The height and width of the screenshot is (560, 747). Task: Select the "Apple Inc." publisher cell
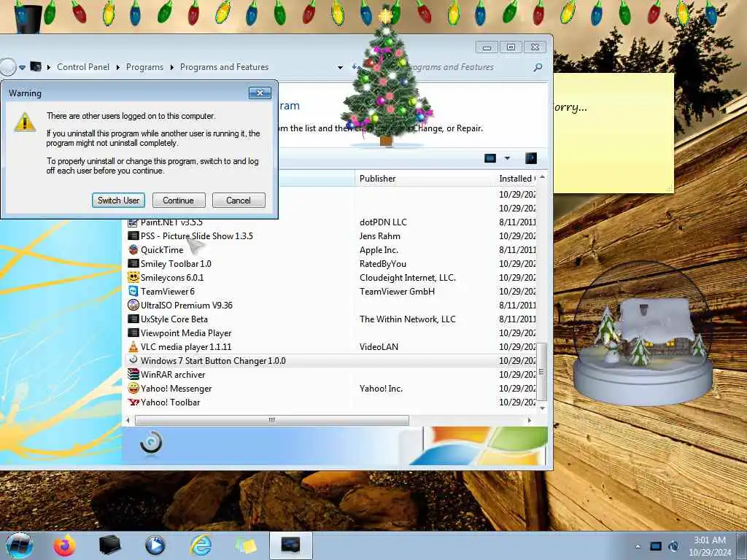click(379, 249)
